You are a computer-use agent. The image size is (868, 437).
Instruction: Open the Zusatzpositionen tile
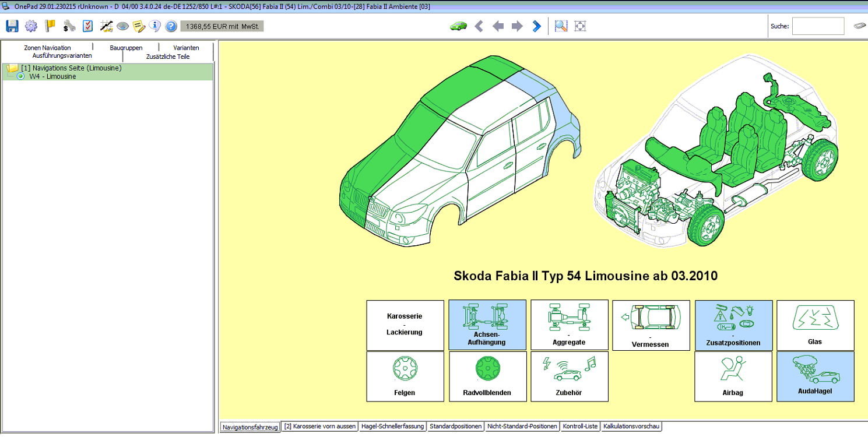(733, 325)
